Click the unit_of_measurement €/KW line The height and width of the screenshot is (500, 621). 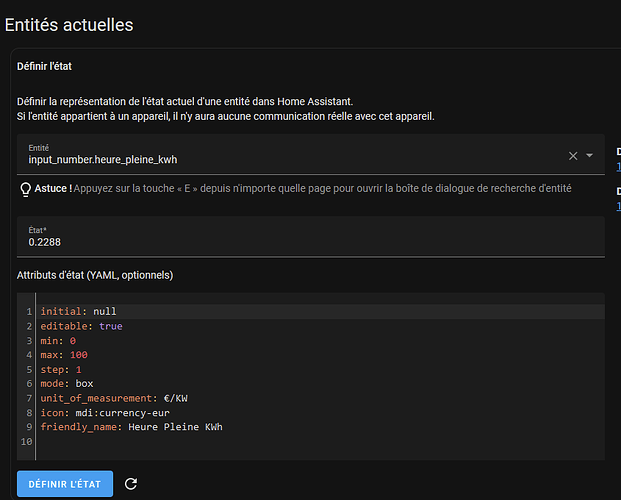[x=114, y=398]
